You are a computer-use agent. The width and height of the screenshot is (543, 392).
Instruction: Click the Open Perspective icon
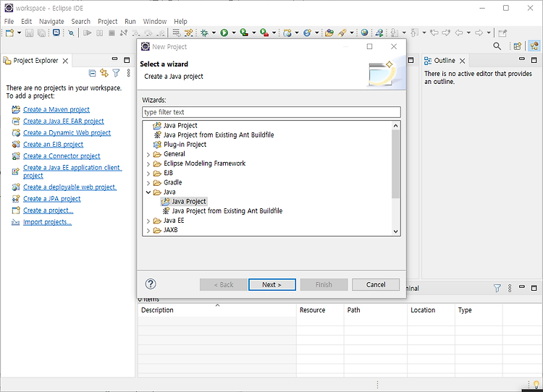[518, 46]
